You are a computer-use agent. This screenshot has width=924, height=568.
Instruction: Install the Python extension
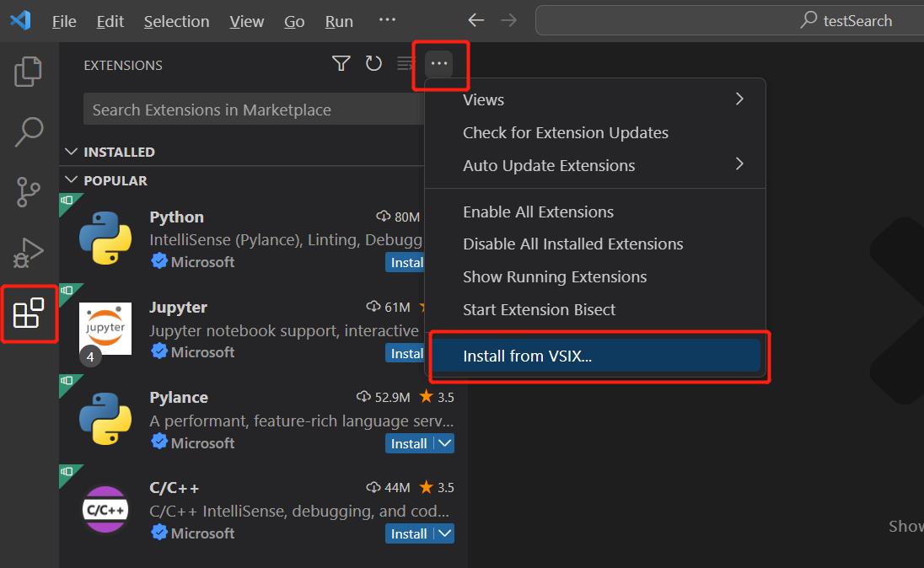pos(405,262)
